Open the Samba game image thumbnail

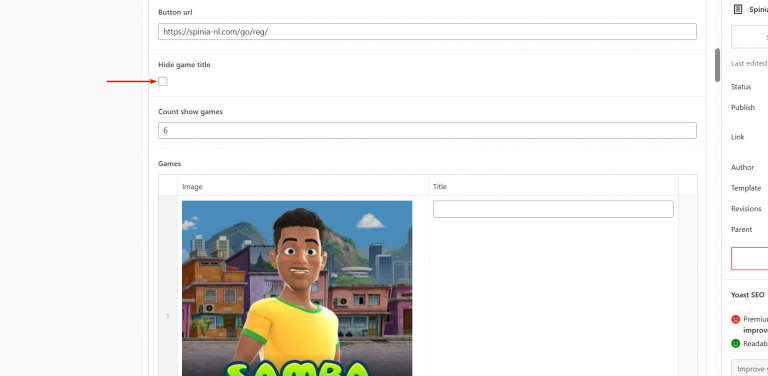[x=297, y=288]
